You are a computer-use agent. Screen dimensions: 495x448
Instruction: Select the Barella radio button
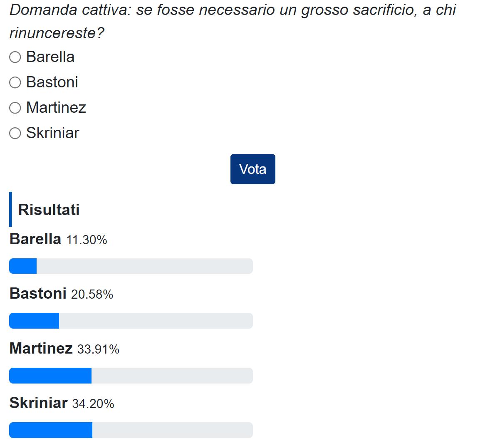tap(15, 57)
